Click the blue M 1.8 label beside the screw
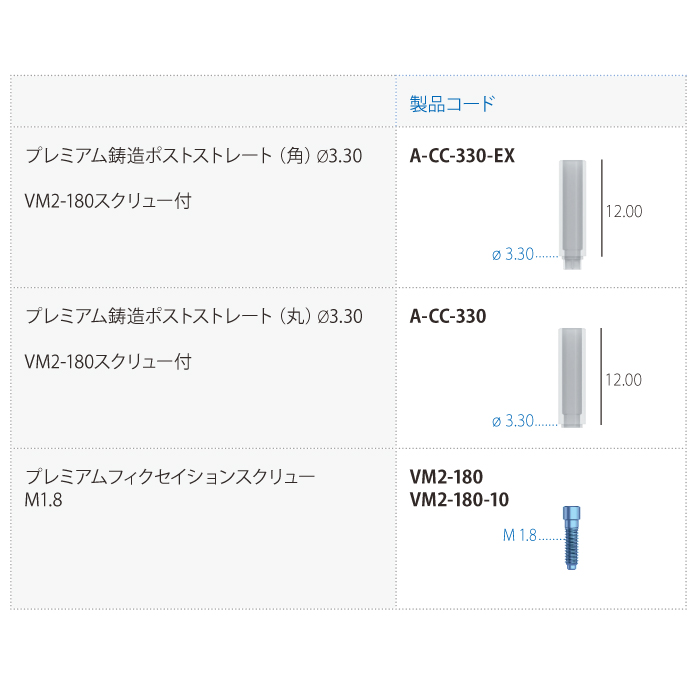Screen dimensions: 700x700 pyautogui.click(x=520, y=535)
